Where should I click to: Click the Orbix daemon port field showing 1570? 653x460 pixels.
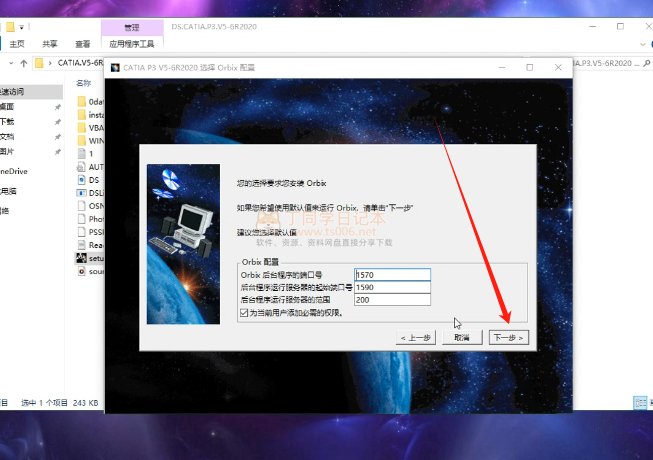pyautogui.click(x=392, y=275)
